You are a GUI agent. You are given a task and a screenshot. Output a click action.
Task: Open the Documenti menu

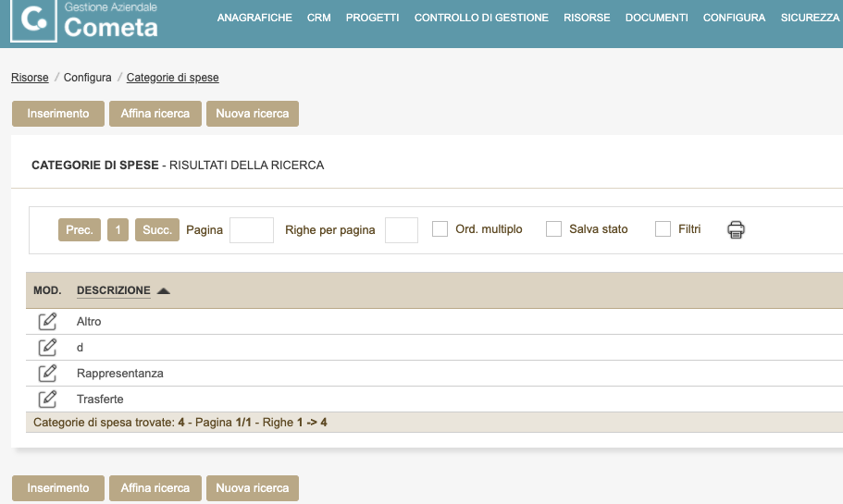point(656,18)
